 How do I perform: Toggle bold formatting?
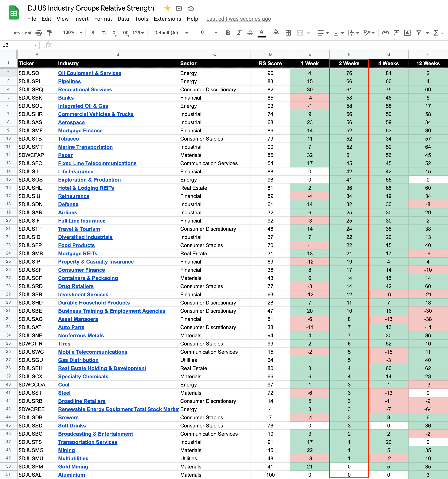(228, 33)
